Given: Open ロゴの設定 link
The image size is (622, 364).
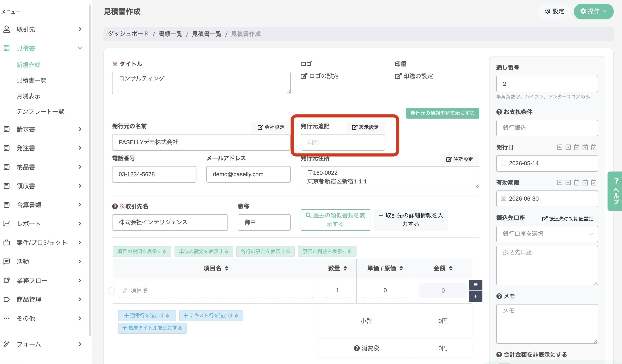Looking at the screenshot, I should [x=319, y=76].
